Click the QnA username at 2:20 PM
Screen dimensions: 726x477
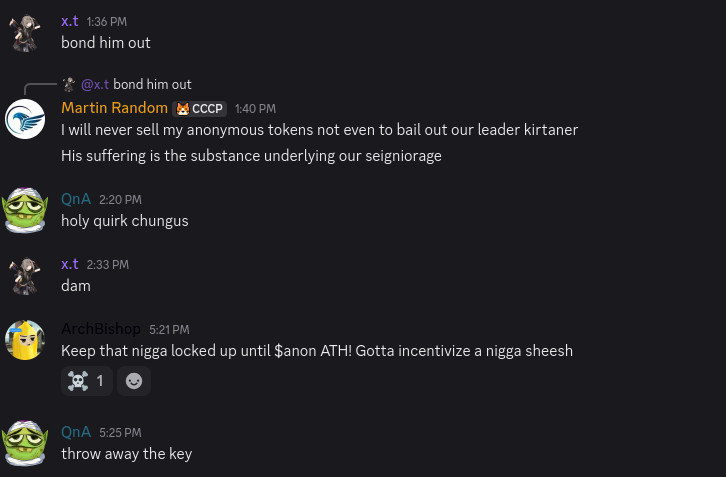(76, 199)
